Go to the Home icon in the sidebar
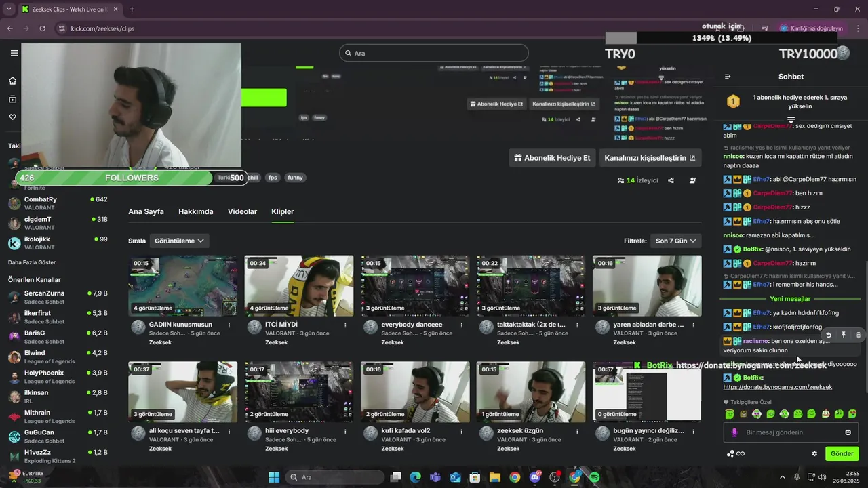This screenshot has width=868, height=488. pyautogui.click(x=12, y=81)
